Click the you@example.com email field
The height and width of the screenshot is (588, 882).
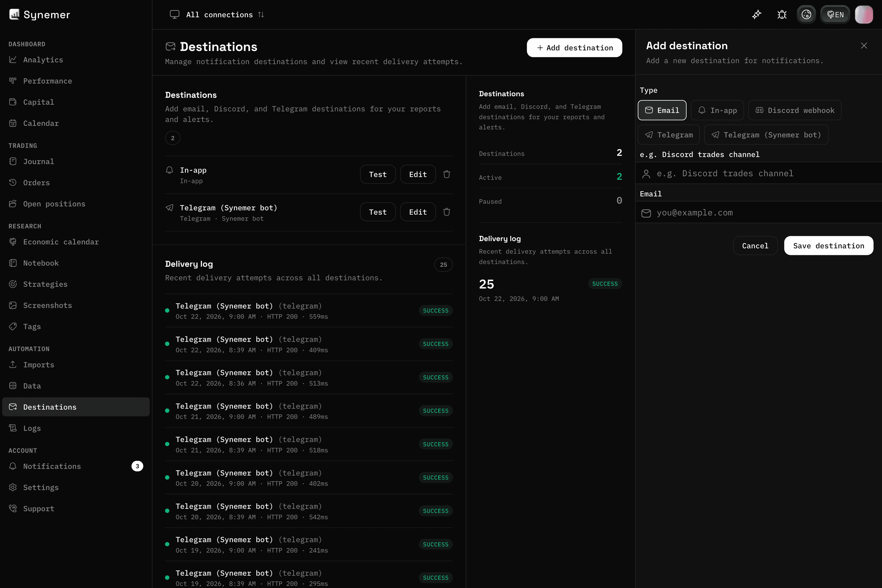(x=759, y=213)
